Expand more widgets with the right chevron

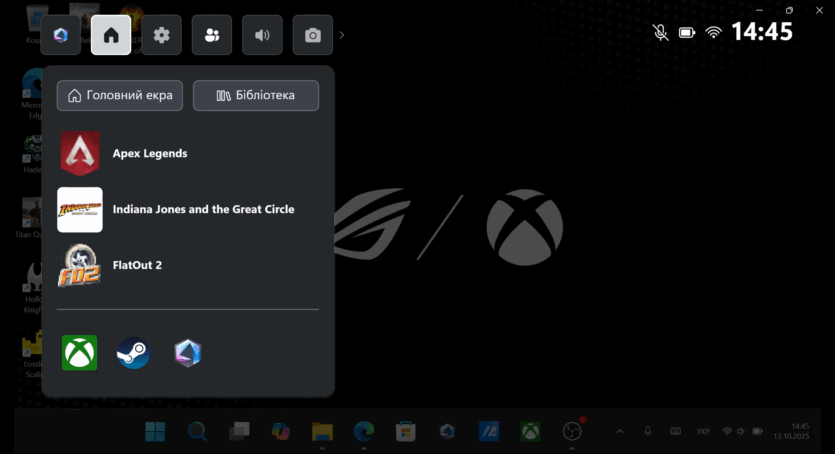tap(342, 35)
